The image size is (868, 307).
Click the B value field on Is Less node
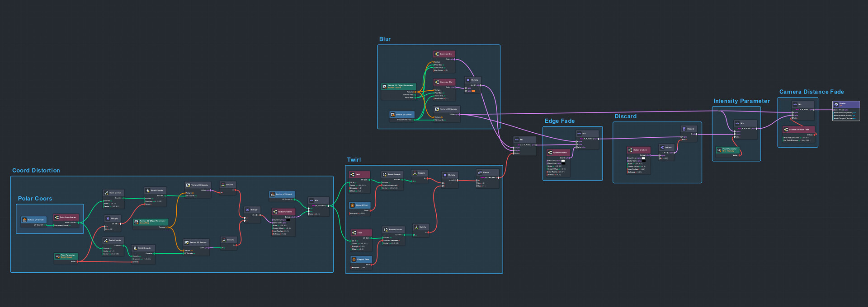coord(665,158)
